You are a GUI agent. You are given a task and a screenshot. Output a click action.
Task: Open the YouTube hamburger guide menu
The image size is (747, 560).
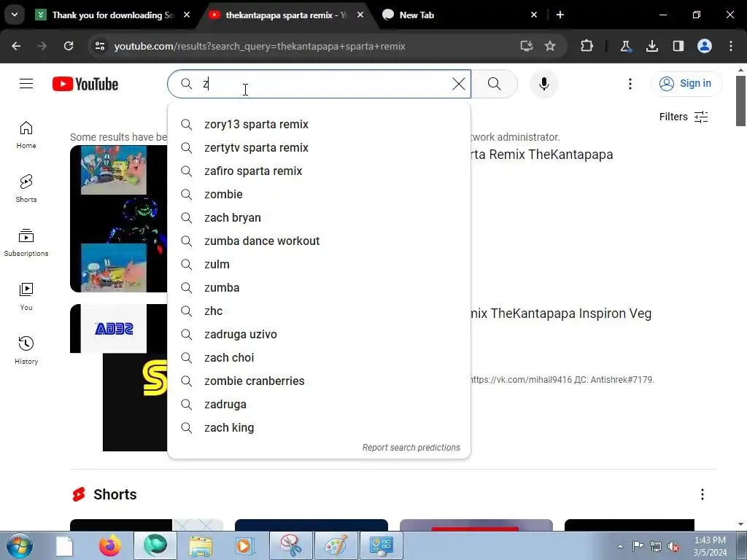point(26,84)
